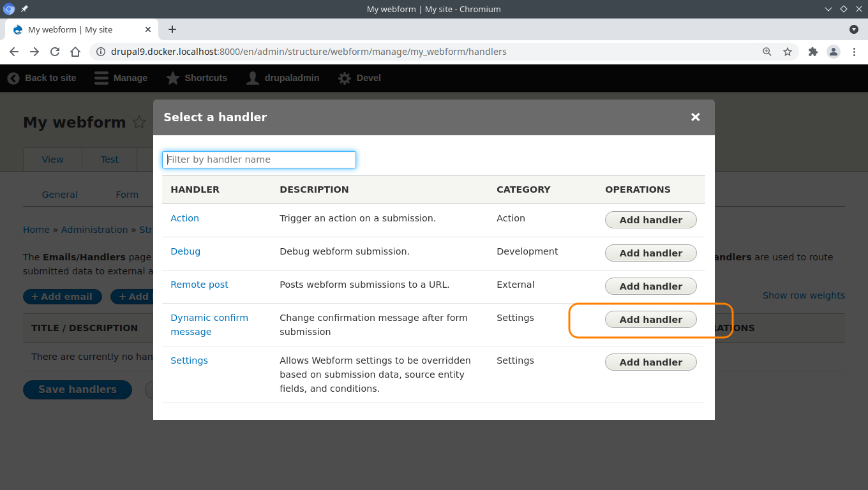868x490 pixels.
Task: Click the Description text for Remote post
Action: 364,285
